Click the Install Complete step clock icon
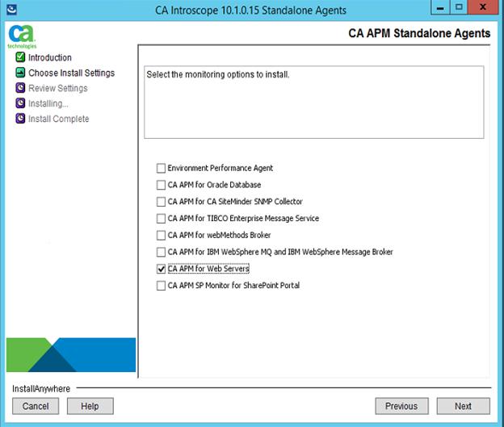 tap(20, 118)
